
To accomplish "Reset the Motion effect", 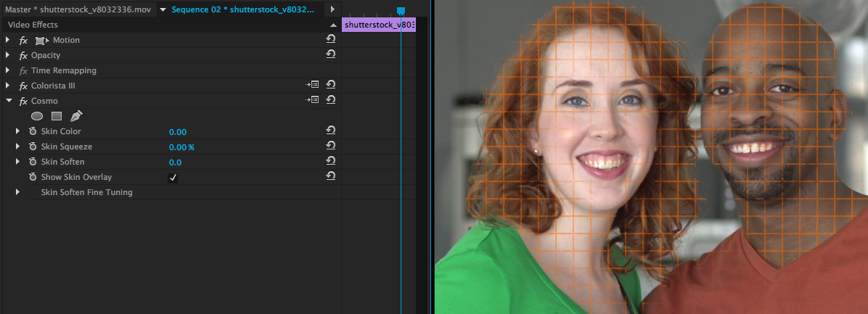I will pyautogui.click(x=330, y=38).
